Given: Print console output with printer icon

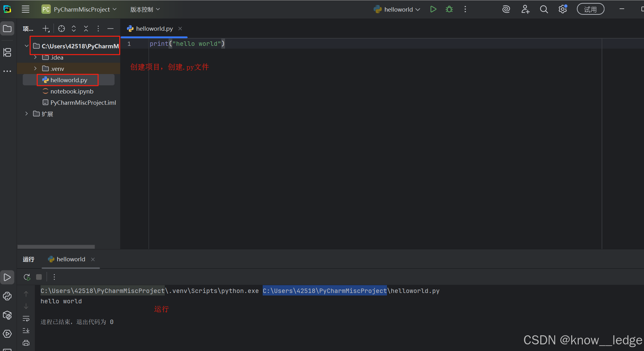Looking at the screenshot, I should [x=26, y=343].
